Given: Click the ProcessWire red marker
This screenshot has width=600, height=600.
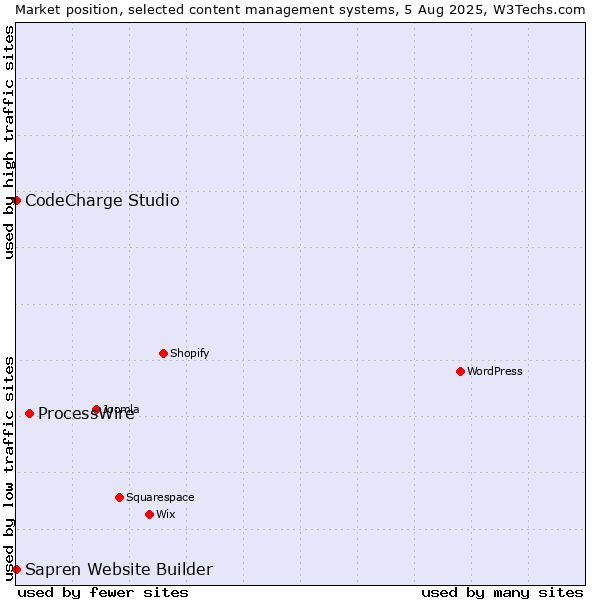Looking at the screenshot, I should (x=29, y=413).
